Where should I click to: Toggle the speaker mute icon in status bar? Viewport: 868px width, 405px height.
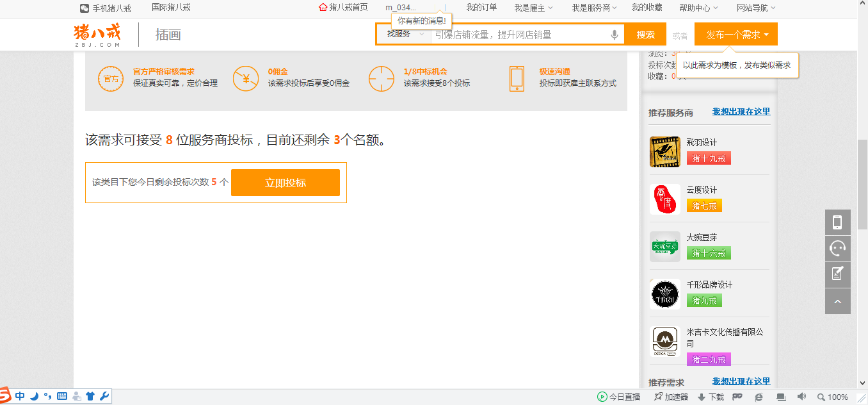[801, 397]
